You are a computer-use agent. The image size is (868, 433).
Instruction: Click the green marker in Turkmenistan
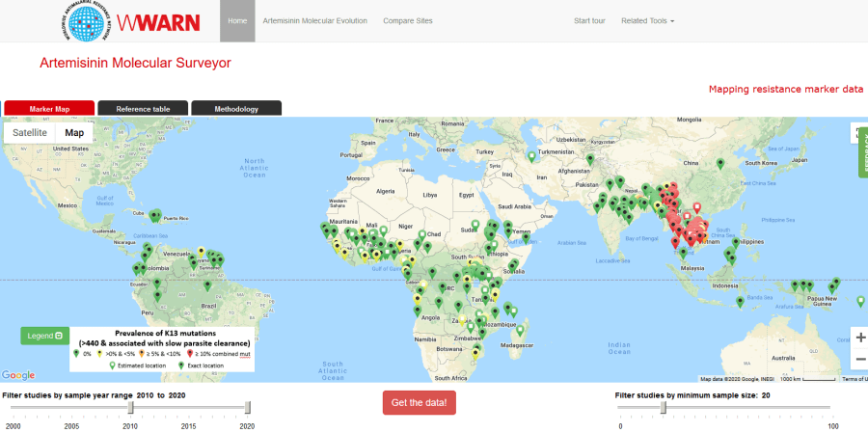(531, 156)
